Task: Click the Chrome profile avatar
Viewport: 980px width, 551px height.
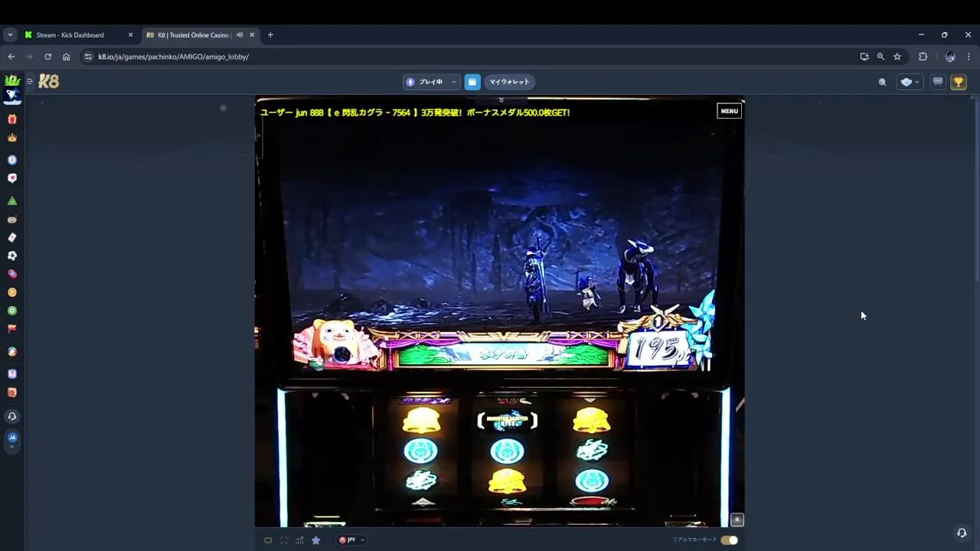Action: (x=950, y=57)
